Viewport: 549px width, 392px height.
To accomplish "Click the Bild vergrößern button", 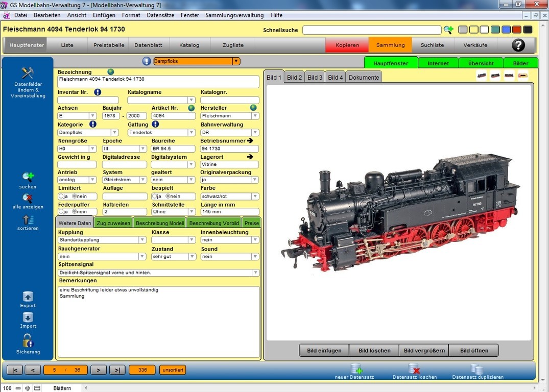I will (424, 350).
